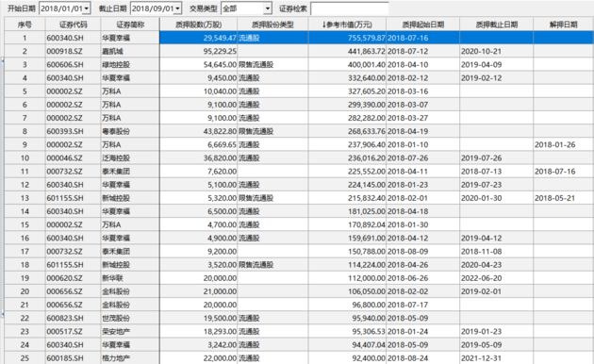This screenshot has height=364, width=594.
Task: Open the 开始日期 date dropdown
Action: tap(87, 8)
